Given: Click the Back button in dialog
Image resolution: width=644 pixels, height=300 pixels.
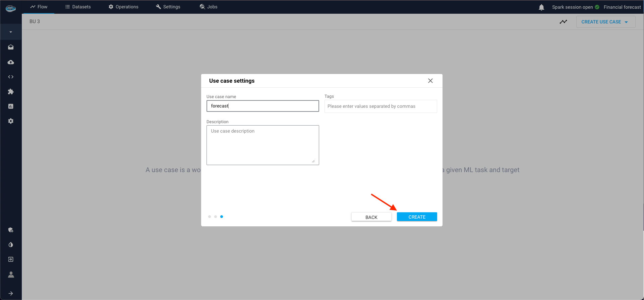Looking at the screenshot, I should (x=371, y=217).
